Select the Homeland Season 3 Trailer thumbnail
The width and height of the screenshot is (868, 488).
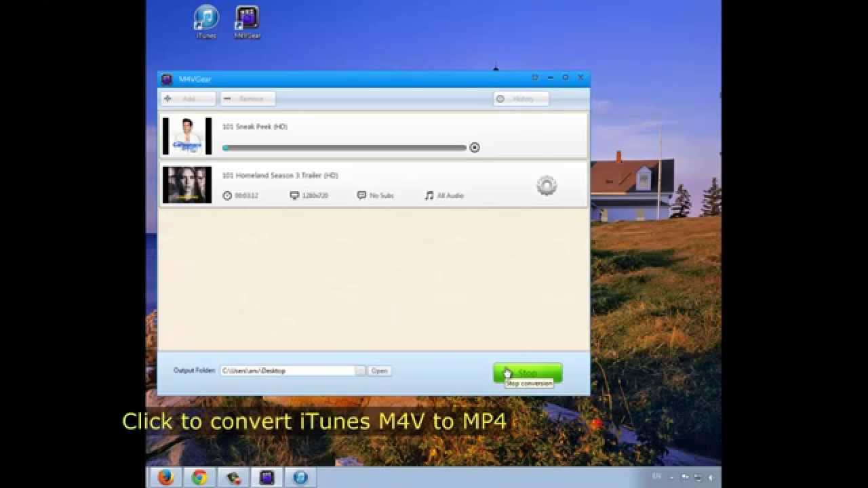(187, 185)
